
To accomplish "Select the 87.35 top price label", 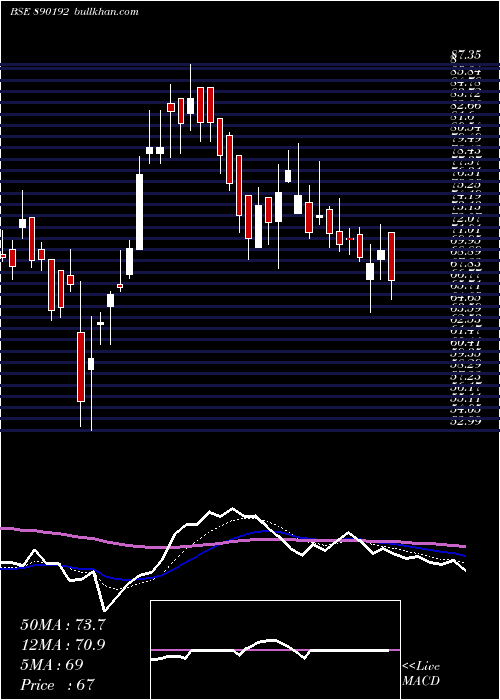I will pos(466,56).
